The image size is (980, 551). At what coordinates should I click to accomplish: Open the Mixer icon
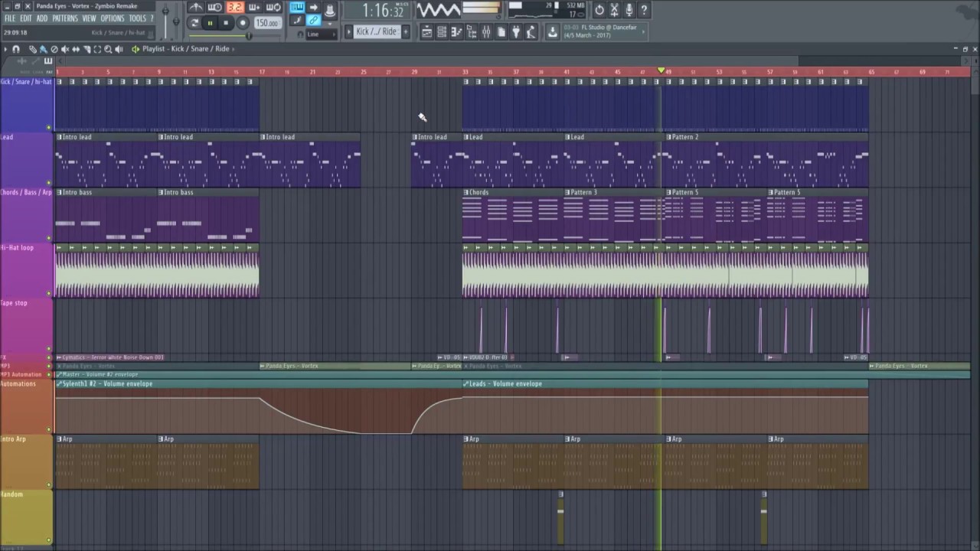(486, 32)
